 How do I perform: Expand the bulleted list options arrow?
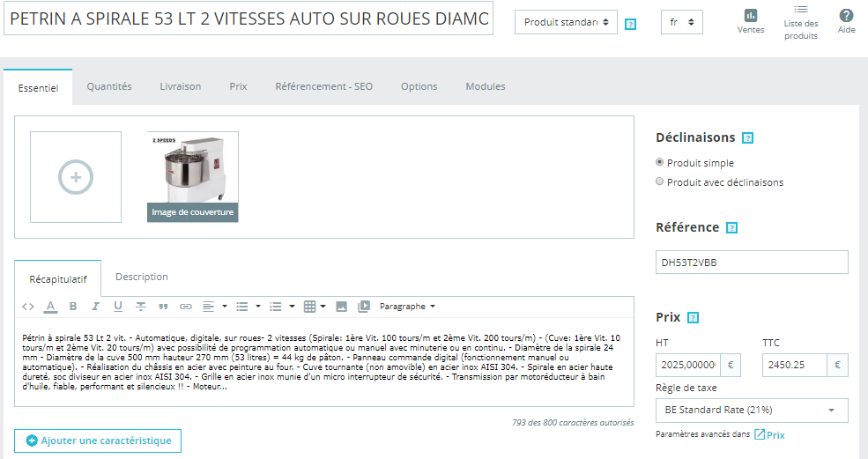258,307
